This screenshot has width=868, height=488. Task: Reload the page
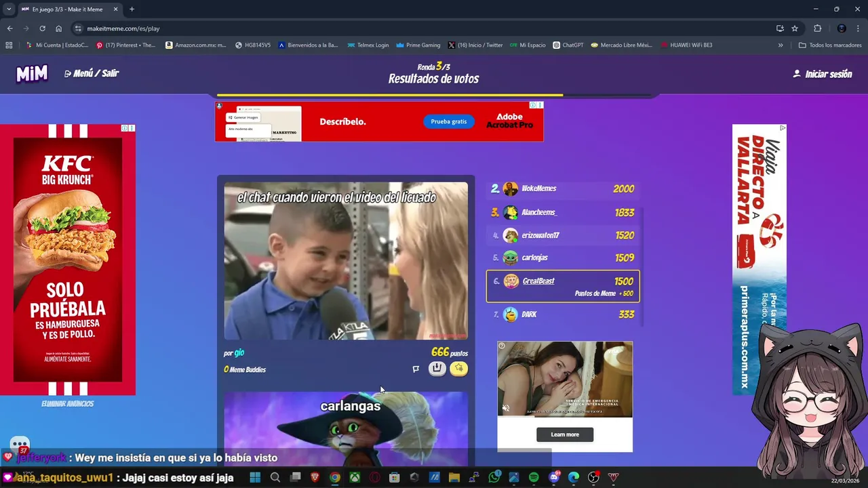coord(42,28)
